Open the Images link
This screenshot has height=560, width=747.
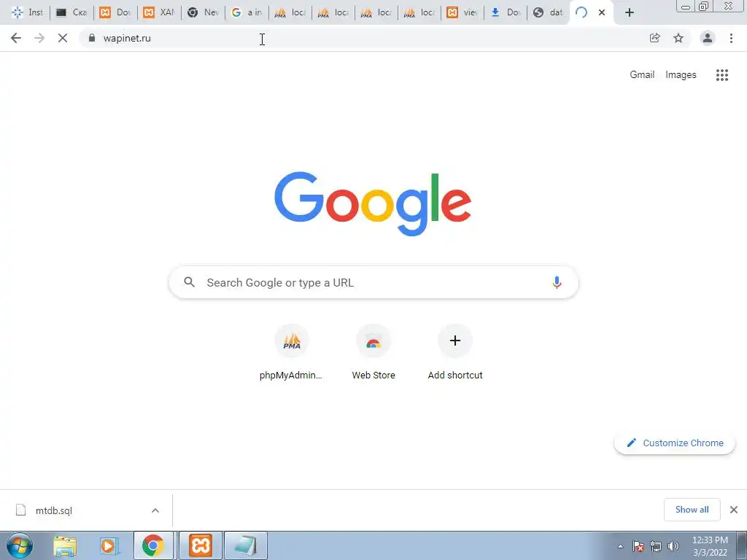(x=681, y=75)
